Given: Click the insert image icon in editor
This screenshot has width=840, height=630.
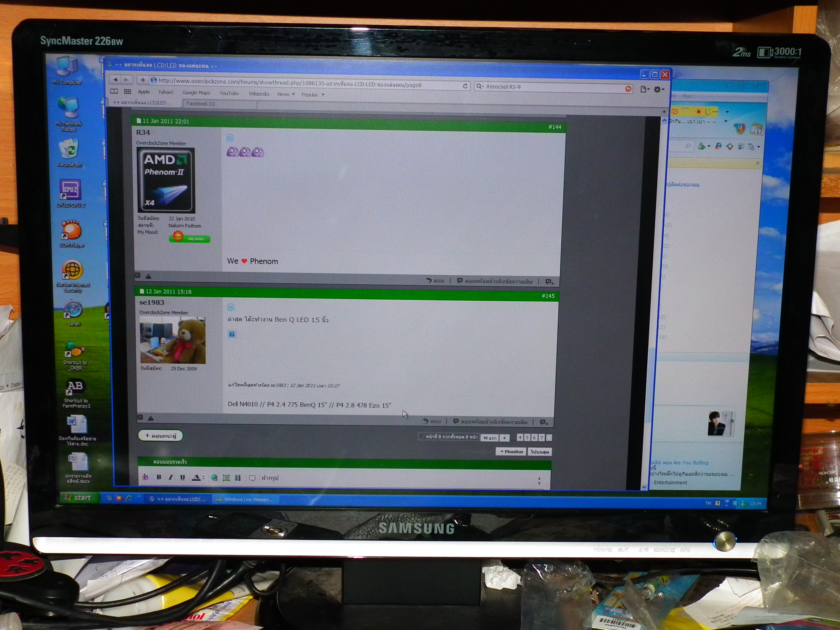Looking at the screenshot, I should 226,478.
